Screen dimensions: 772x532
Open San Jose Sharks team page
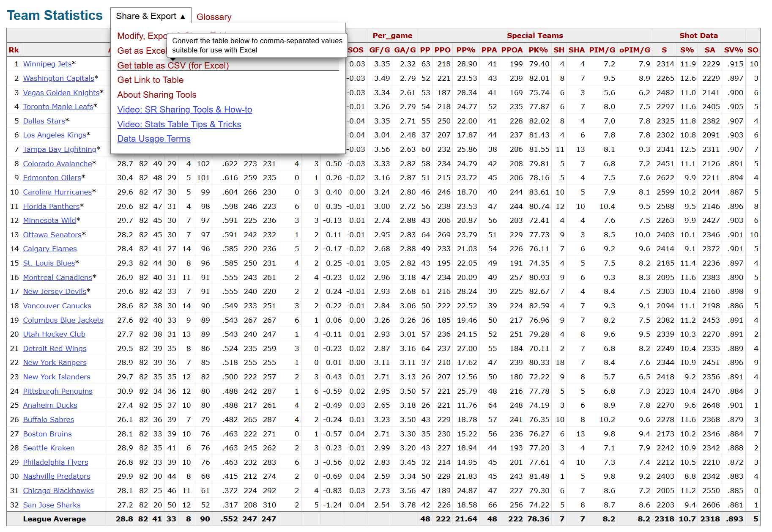click(52, 505)
